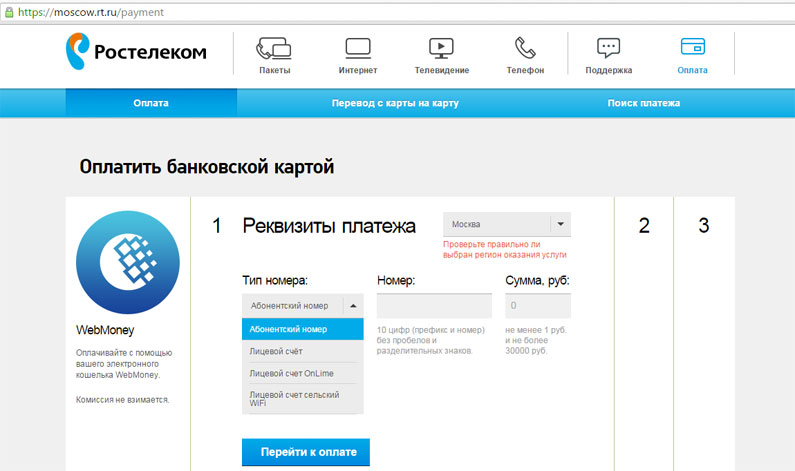Open the Поддержка chat bubble icon
The image size is (795, 471).
(608, 48)
